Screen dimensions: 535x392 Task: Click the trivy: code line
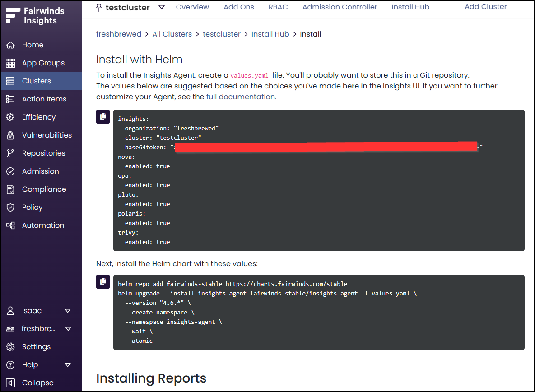128,233
